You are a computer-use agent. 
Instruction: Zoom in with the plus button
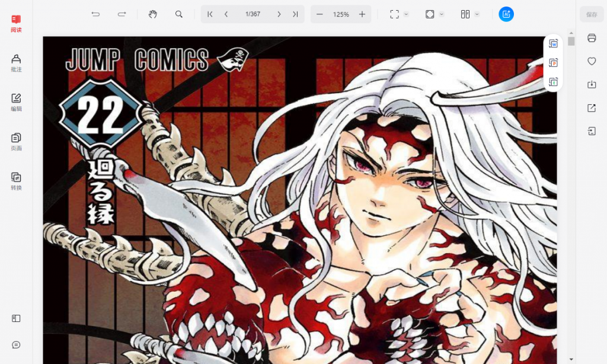click(x=362, y=14)
